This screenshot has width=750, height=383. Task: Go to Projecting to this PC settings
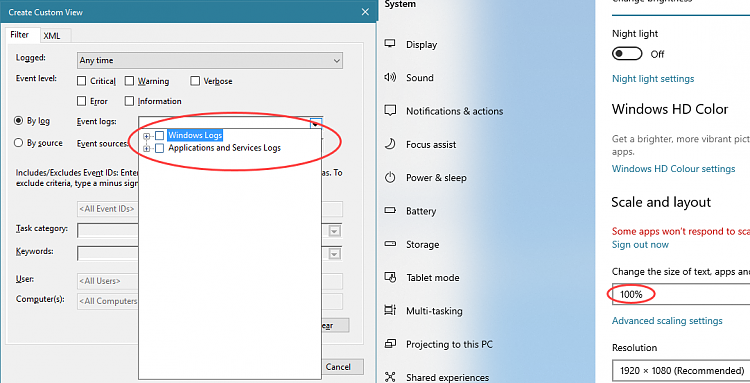449,344
